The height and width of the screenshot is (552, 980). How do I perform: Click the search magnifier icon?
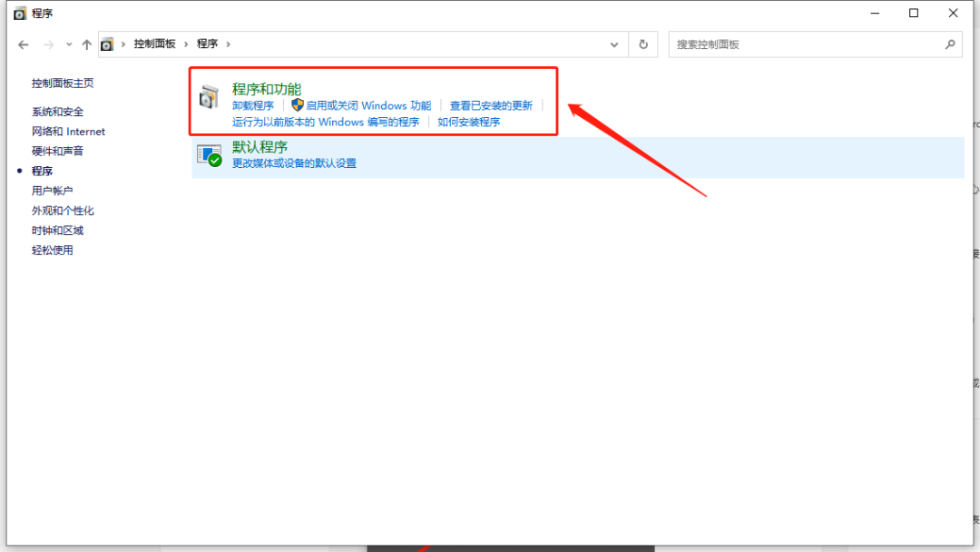coord(950,44)
